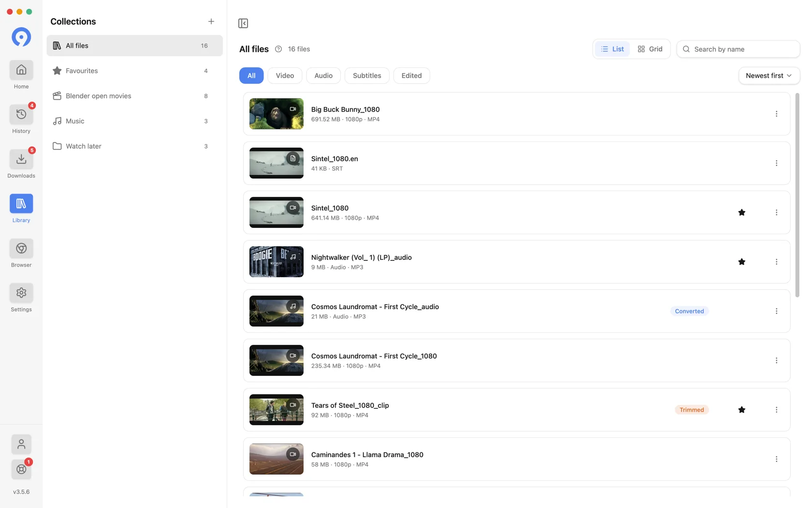Click the help icon next to All files
The image size is (812, 508).
point(278,49)
